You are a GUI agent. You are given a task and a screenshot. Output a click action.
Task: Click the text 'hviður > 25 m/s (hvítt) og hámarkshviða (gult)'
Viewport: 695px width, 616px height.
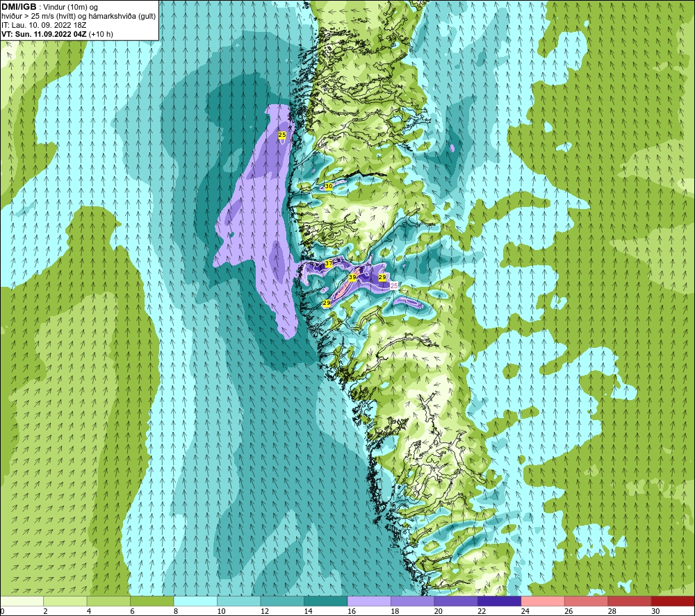pyautogui.click(x=79, y=16)
